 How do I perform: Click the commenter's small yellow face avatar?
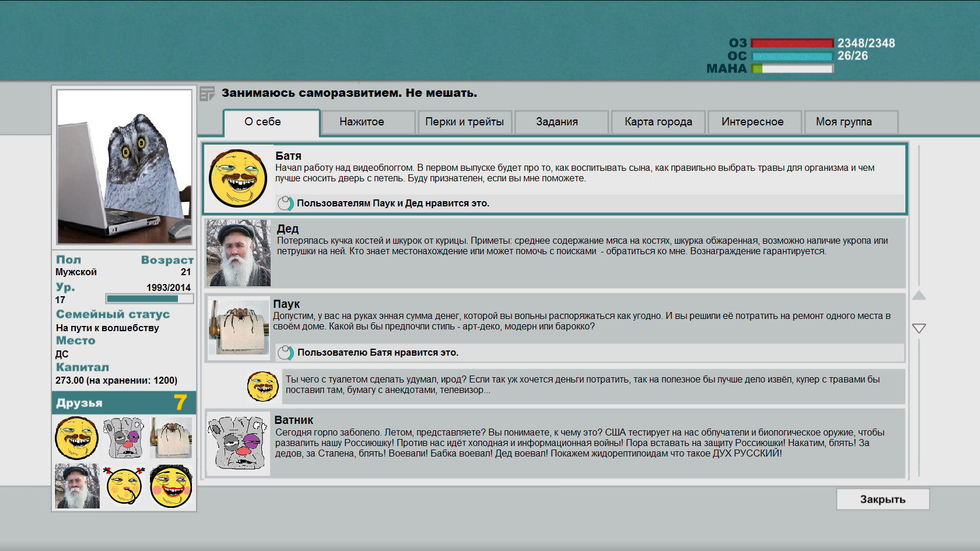point(262,386)
